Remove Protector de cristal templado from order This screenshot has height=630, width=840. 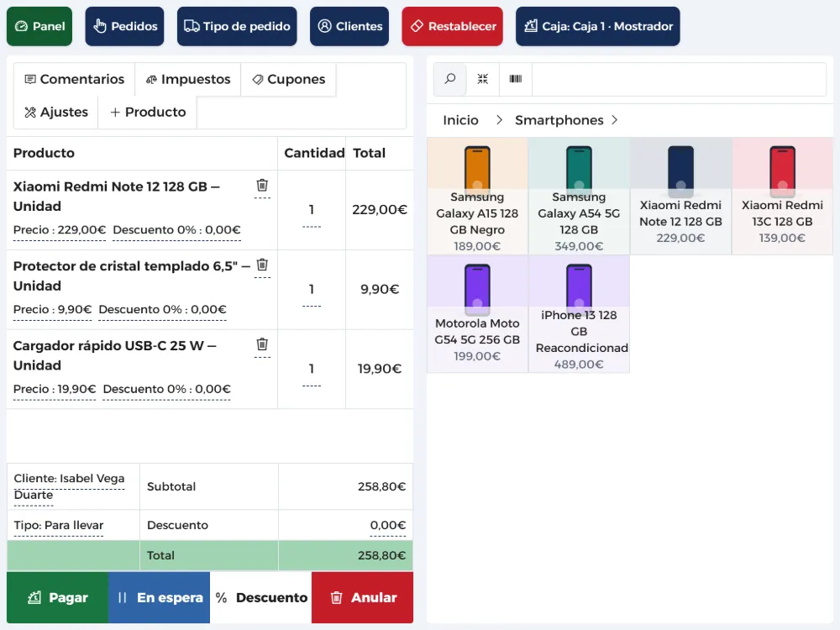click(262, 265)
